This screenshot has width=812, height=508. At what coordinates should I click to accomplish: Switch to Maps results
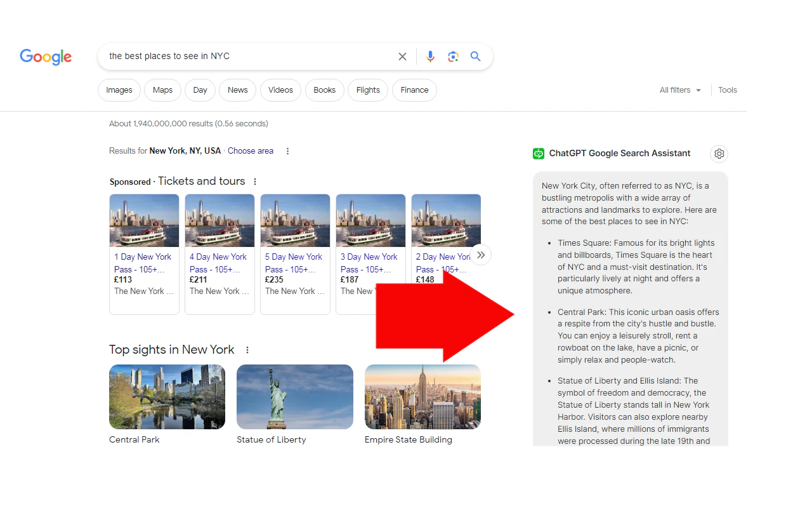click(x=162, y=90)
